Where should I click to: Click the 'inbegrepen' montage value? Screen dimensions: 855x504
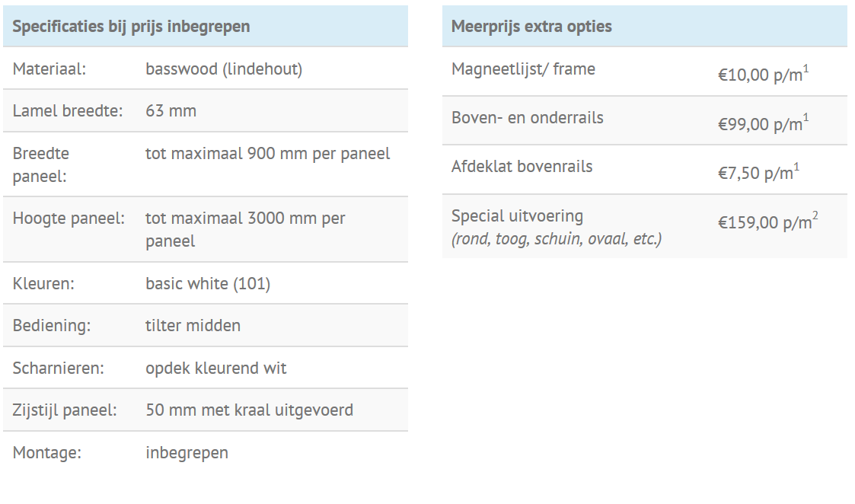187,453
